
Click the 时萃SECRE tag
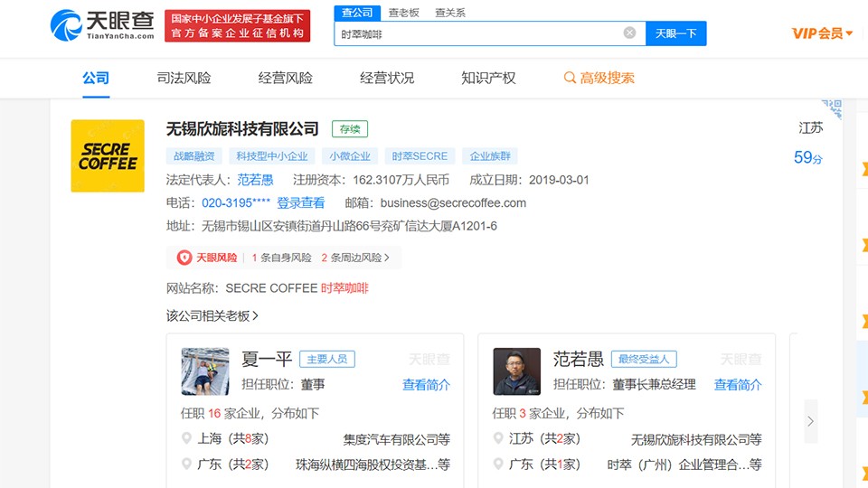(420, 156)
